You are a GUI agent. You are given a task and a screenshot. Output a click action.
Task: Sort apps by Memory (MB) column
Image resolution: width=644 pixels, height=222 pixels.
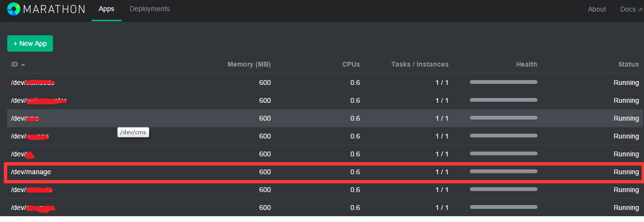pyautogui.click(x=249, y=64)
